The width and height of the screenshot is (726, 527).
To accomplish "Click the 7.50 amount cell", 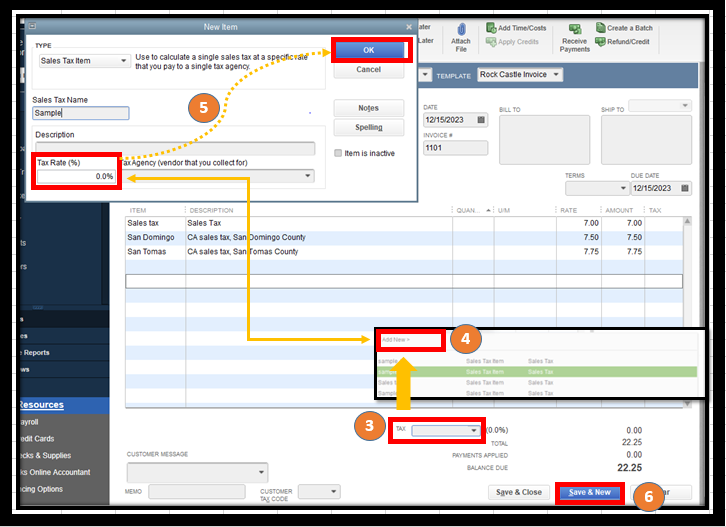I will [x=623, y=238].
